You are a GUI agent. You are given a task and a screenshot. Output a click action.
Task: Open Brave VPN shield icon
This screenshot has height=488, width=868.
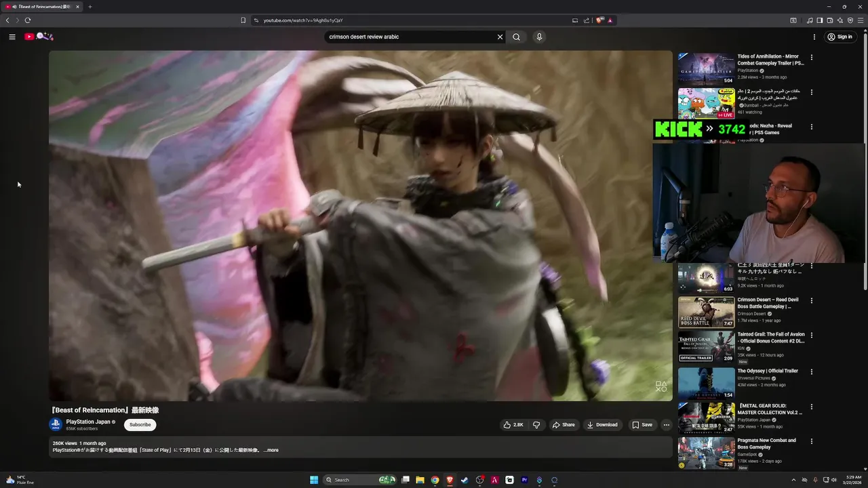pos(850,20)
